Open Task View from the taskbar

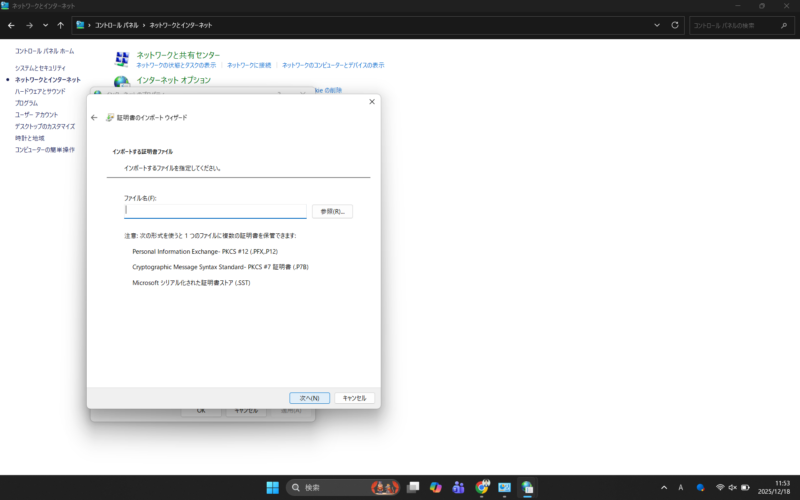(412, 487)
